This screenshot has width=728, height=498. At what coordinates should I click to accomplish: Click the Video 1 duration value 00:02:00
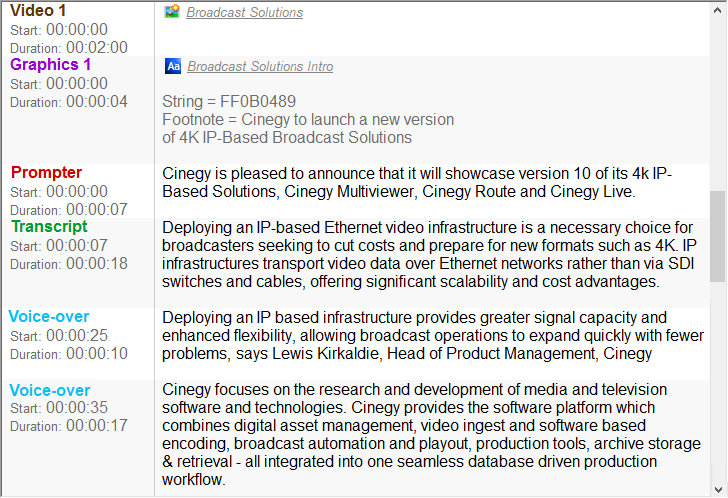(x=97, y=47)
